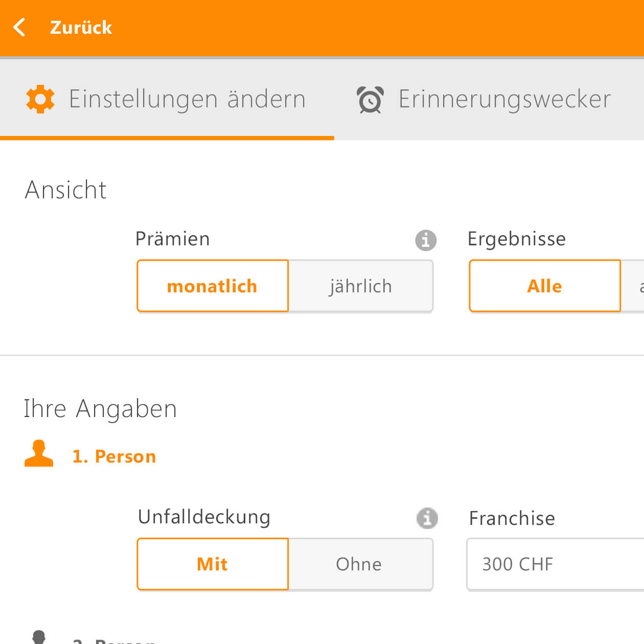Switch premiums to jährlich
This screenshot has width=644, height=644.
click(361, 286)
